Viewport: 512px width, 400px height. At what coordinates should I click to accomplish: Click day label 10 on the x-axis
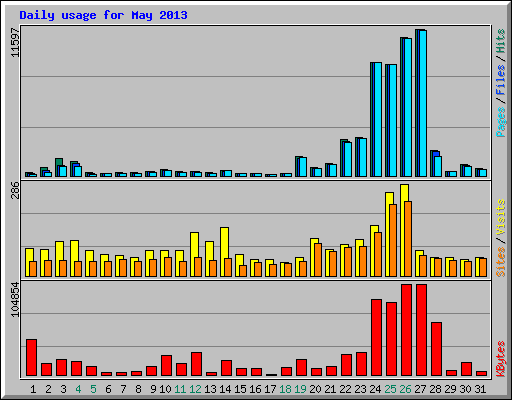pos(165,389)
